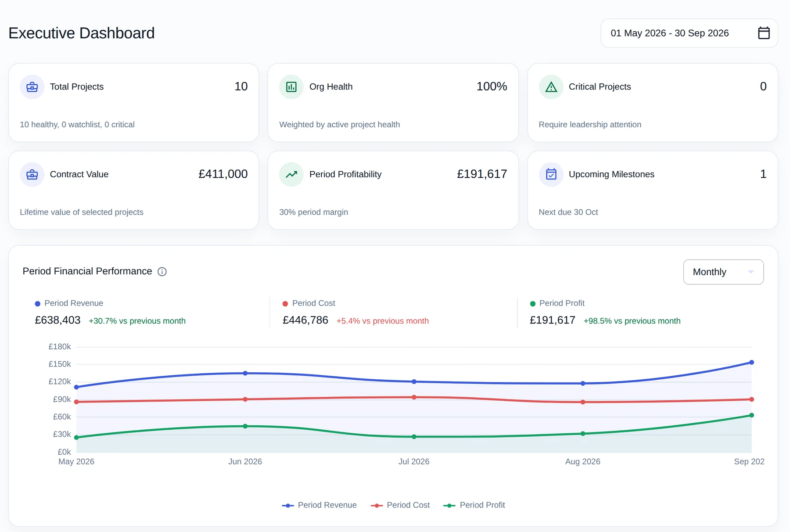The width and height of the screenshot is (790, 532).
Task: Toggle Period Revenue series in chart legend
Action: tap(319, 505)
